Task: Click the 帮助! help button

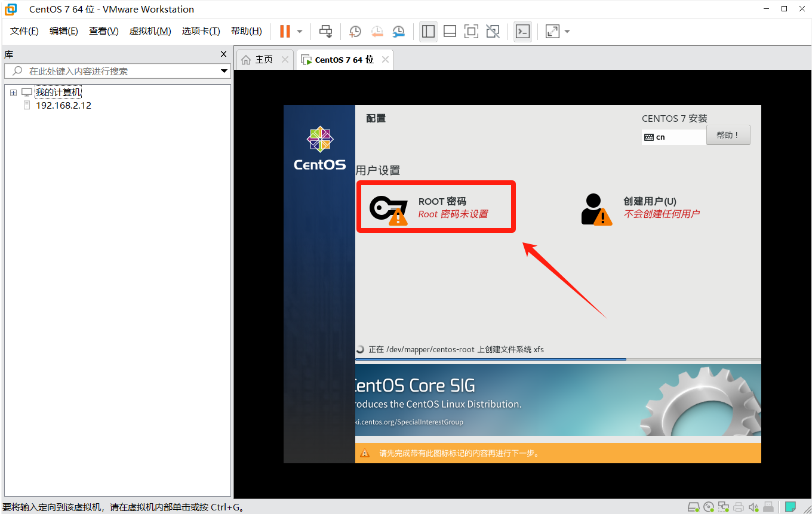Action: coord(728,135)
